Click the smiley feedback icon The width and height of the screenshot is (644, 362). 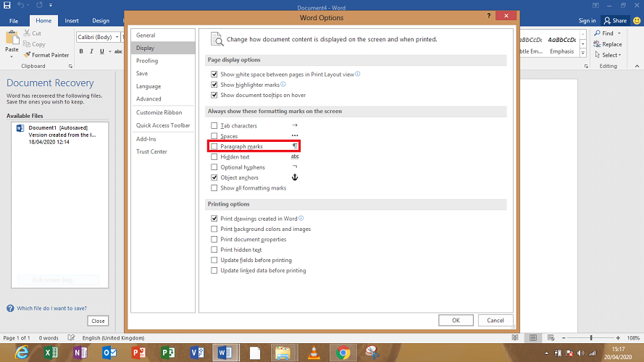tap(637, 20)
